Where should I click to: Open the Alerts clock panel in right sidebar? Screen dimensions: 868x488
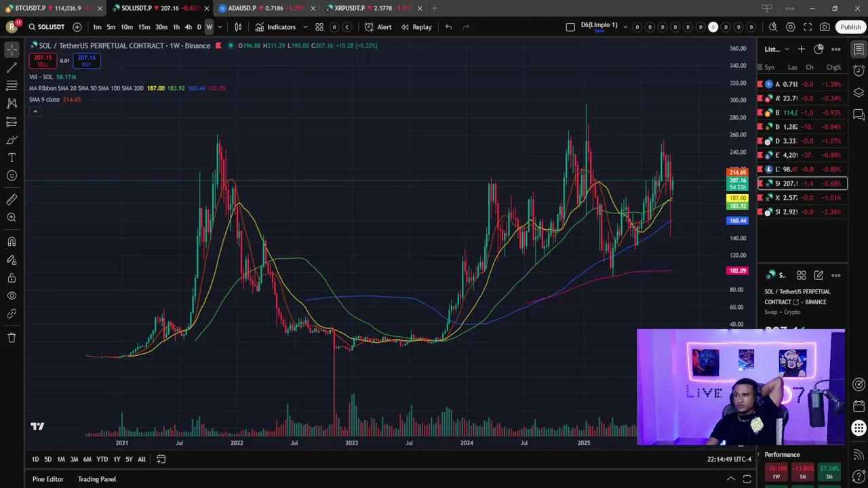[x=859, y=70]
